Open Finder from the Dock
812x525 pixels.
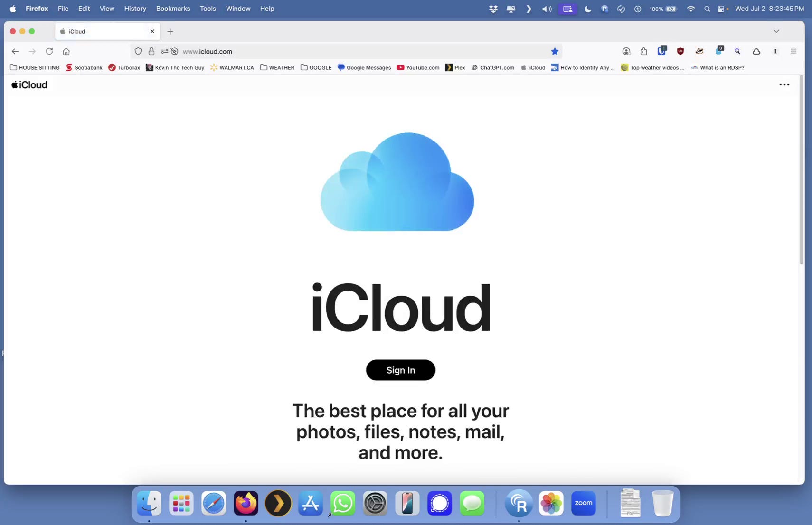pyautogui.click(x=149, y=503)
